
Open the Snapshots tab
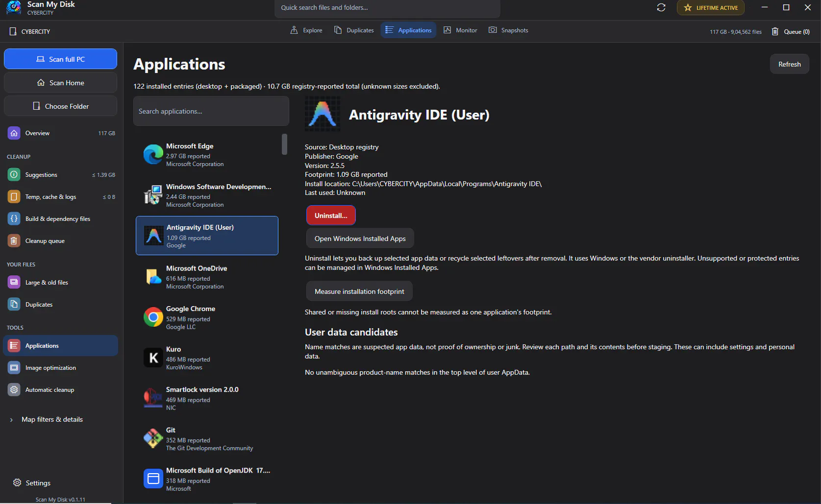coord(508,30)
